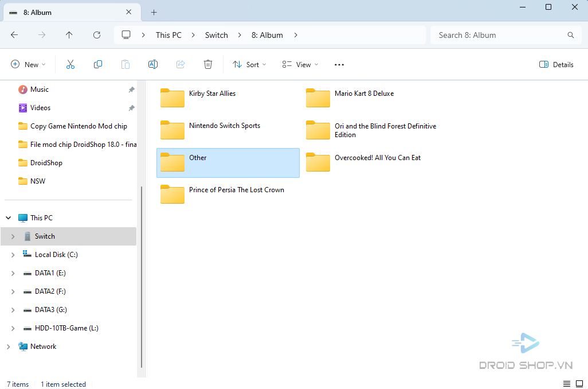Screen dimensions: 588x389
Task: Click the Rename icon in toolbar
Action: click(x=153, y=65)
